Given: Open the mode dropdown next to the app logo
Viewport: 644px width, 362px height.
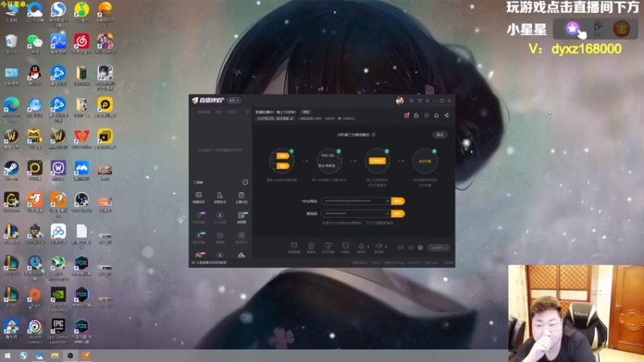Looking at the screenshot, I should (x=234, y=101).
